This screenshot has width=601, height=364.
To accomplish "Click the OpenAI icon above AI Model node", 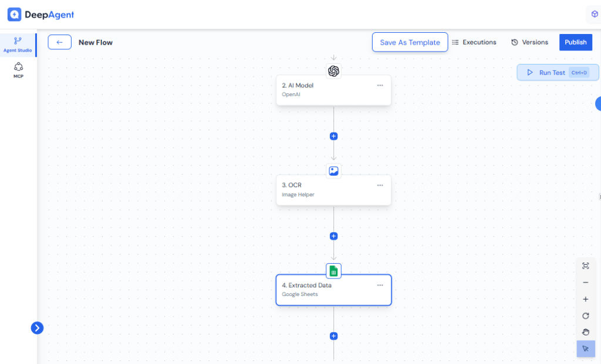I will pos(333,71).
